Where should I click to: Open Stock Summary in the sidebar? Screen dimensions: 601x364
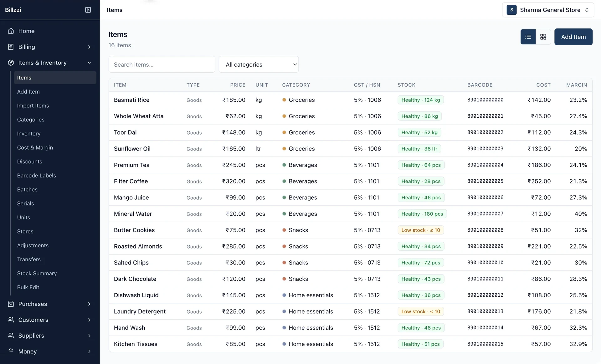click(55, 273)
